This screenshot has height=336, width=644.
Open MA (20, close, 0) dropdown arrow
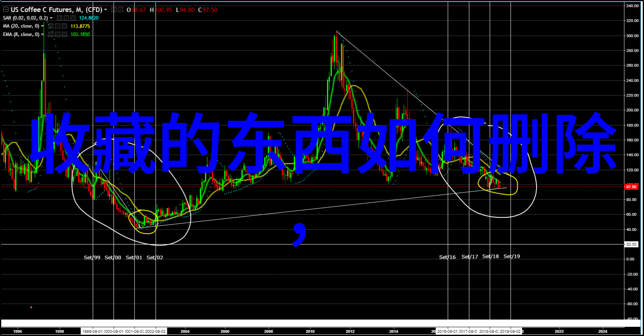click(x=42, y=26)
